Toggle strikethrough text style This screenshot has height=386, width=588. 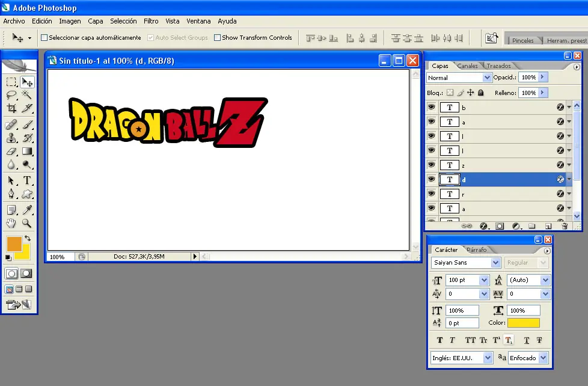click(539, 340)
